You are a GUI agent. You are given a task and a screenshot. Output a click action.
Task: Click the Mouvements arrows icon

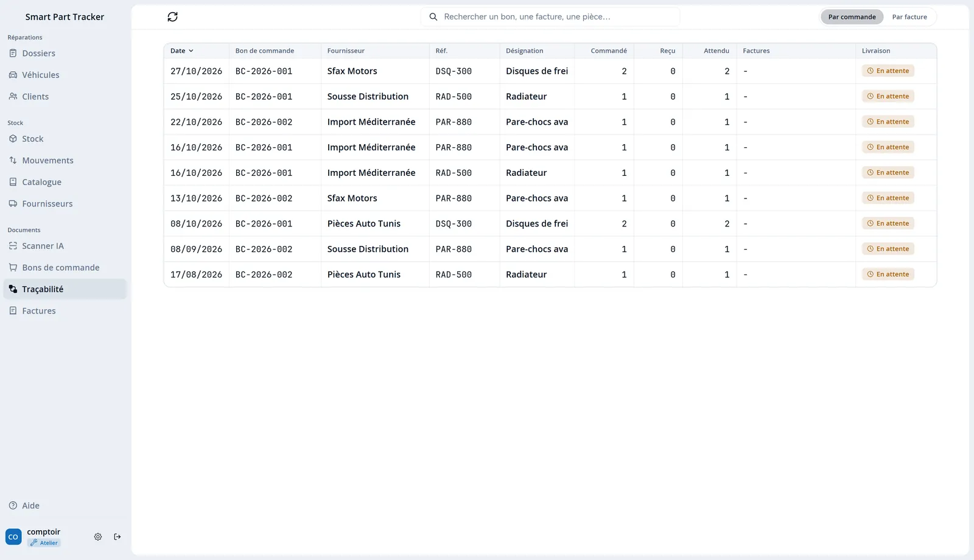[13, 161]
